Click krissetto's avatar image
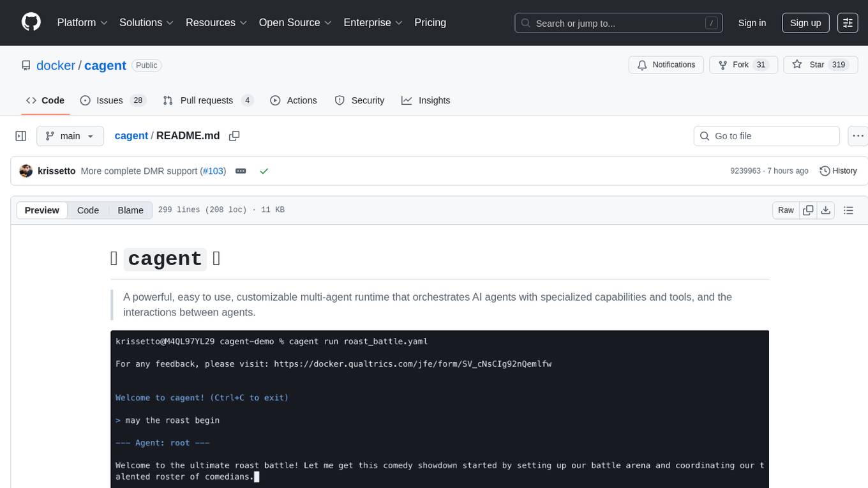Viewport: 868px width, 488px height. [x=26, y=171]
